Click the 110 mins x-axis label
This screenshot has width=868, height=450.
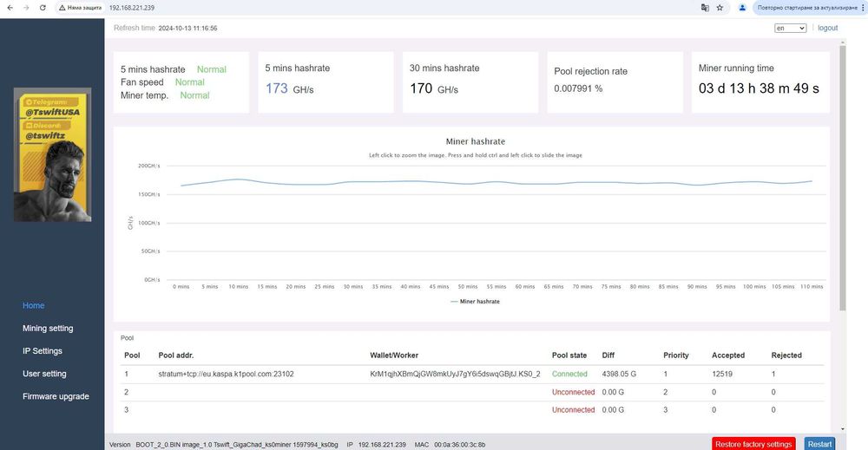(812, 286)
